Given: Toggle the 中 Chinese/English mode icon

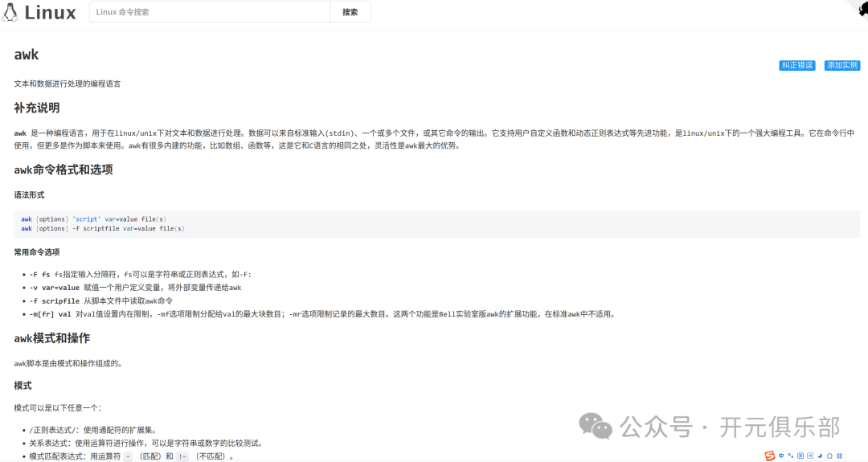Looking at the screenshot, I should coord(781,456).
